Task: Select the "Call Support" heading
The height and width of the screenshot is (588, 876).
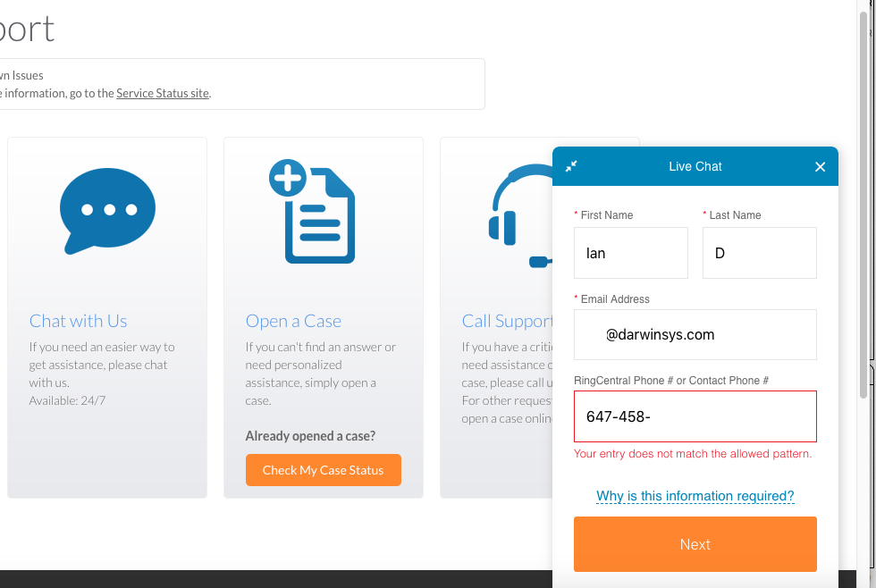Action: (x=507, y=321)
